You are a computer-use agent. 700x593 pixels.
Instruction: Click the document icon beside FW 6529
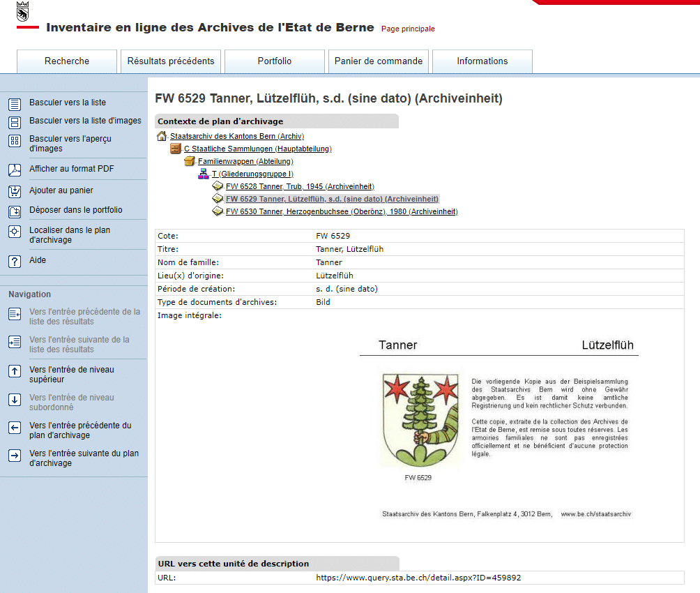click(218, 198)
